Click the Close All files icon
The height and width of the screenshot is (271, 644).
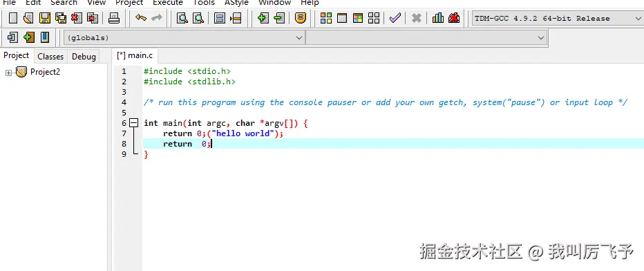point(93,18)
